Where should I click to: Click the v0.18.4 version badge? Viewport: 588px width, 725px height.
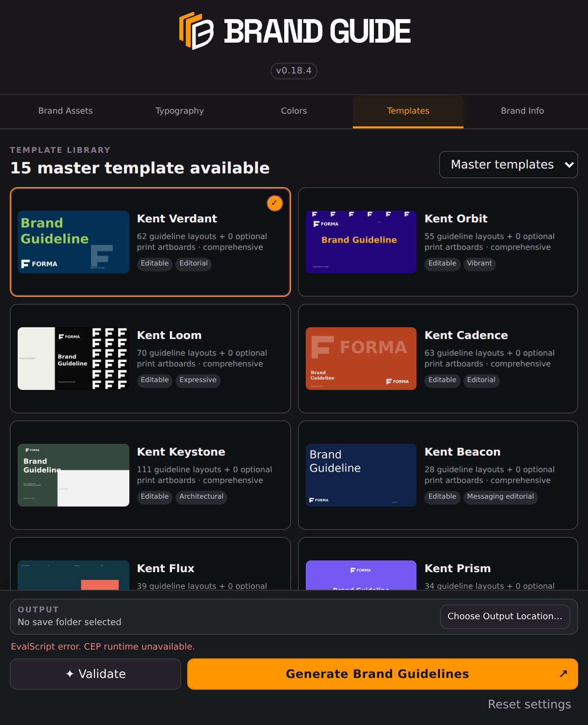pos(294,71)
